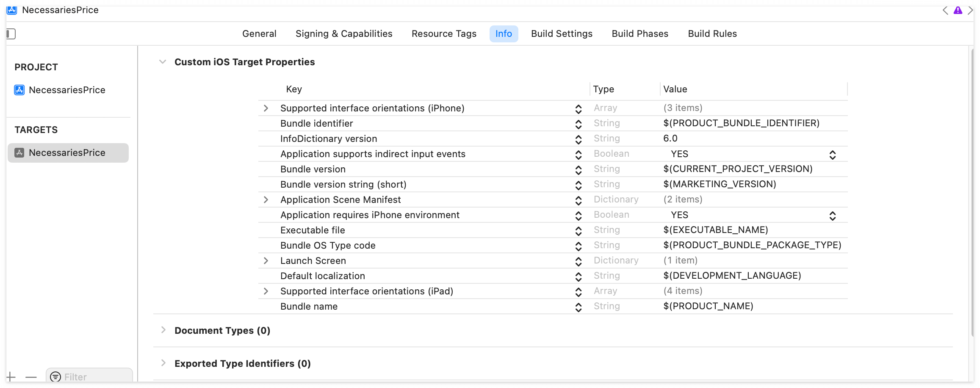
Task: Toggle the sidebar panel icon
Action: tap(11, 34)
